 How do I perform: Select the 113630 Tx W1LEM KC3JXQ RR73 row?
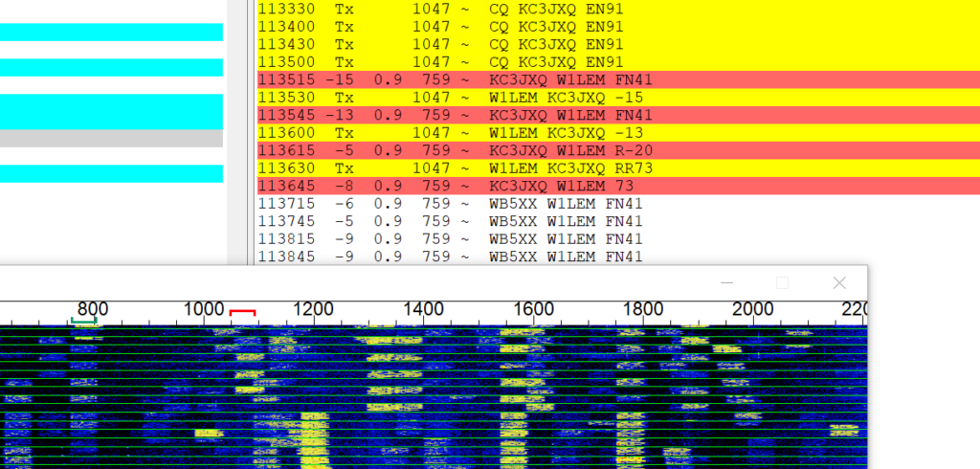(618, 168)
